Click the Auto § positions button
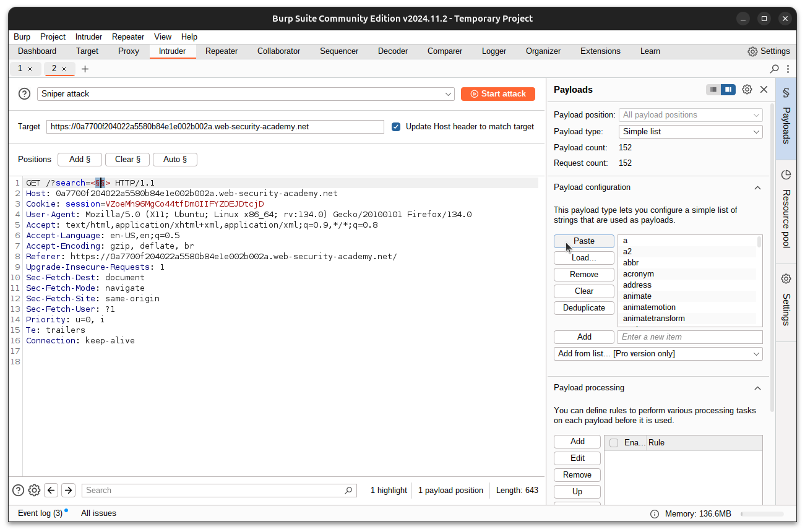The height and width of the screenshot is (532, 805). [175, 160]
